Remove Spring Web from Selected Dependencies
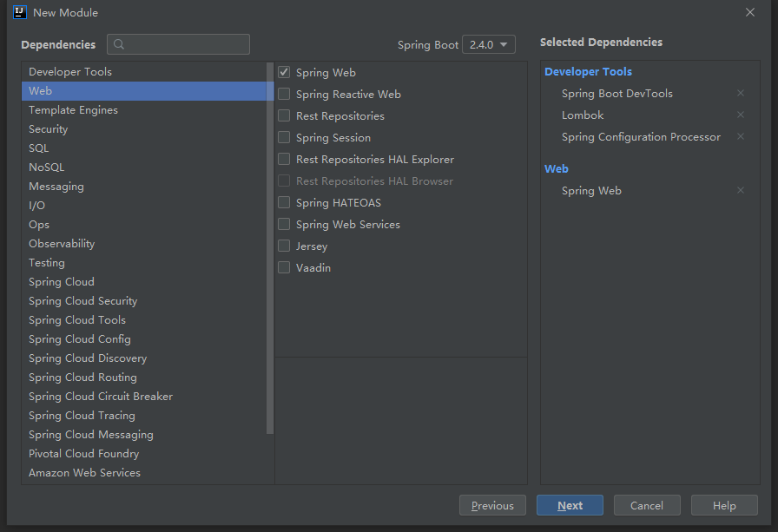The height and width of the screenshot is (532, 778). tap(740, 190)
